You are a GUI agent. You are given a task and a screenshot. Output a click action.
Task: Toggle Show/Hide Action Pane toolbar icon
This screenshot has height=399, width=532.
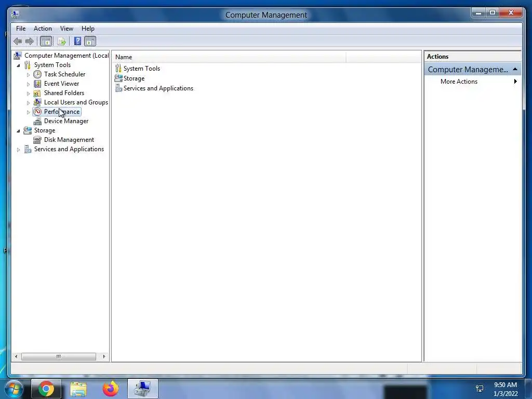(90, 42)
